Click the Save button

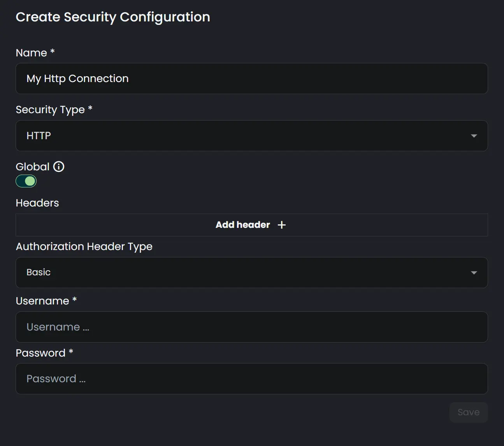point(469,412)
